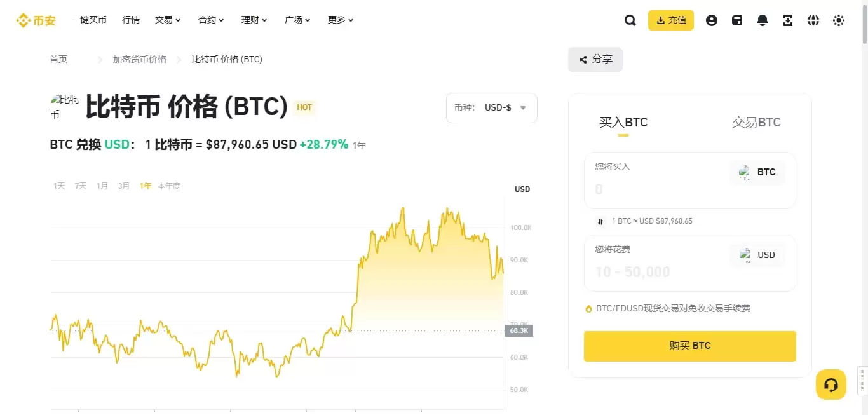Open the search magnifier icon
Image resolution: width=868 pixels, height=415 pixels.
tap(630, 20)
